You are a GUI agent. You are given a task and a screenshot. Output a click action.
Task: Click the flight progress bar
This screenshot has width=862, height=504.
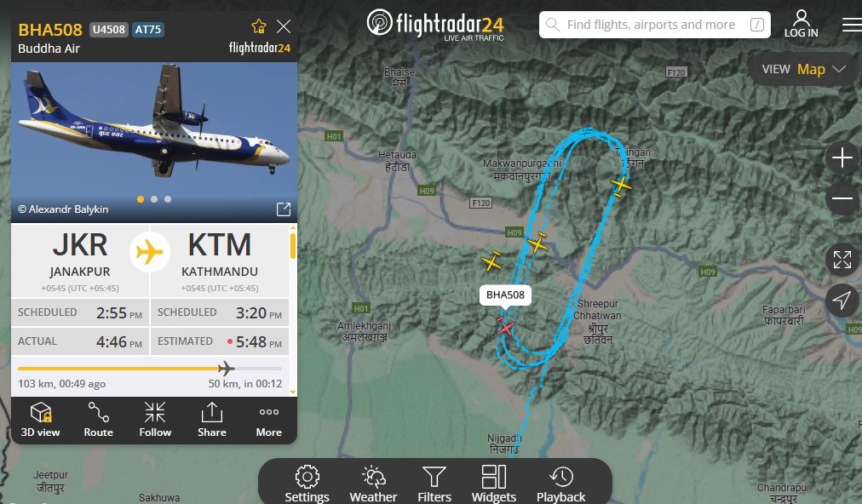pyautogui.click(x=150, y=369)
